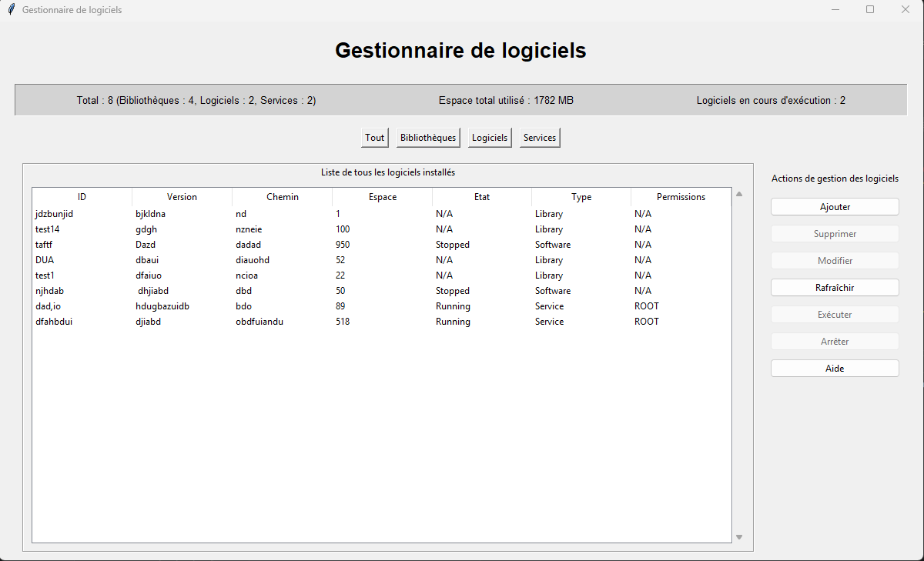The height and width of the screenshot is (561, 924).
Task: Click the Chemin column header
Action: pos(283,197)
